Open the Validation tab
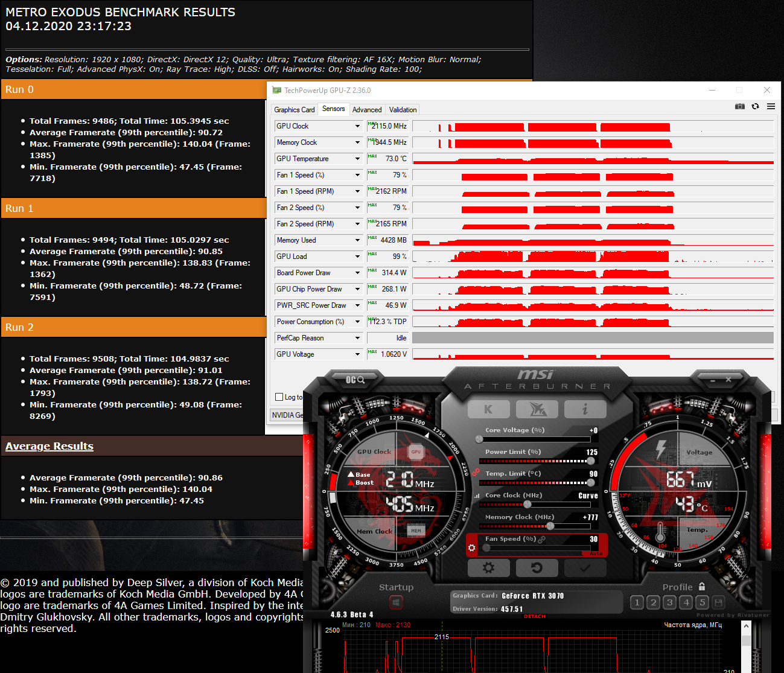Image resolution: width=784 pixels, height=673 pixels. point(403,110)
